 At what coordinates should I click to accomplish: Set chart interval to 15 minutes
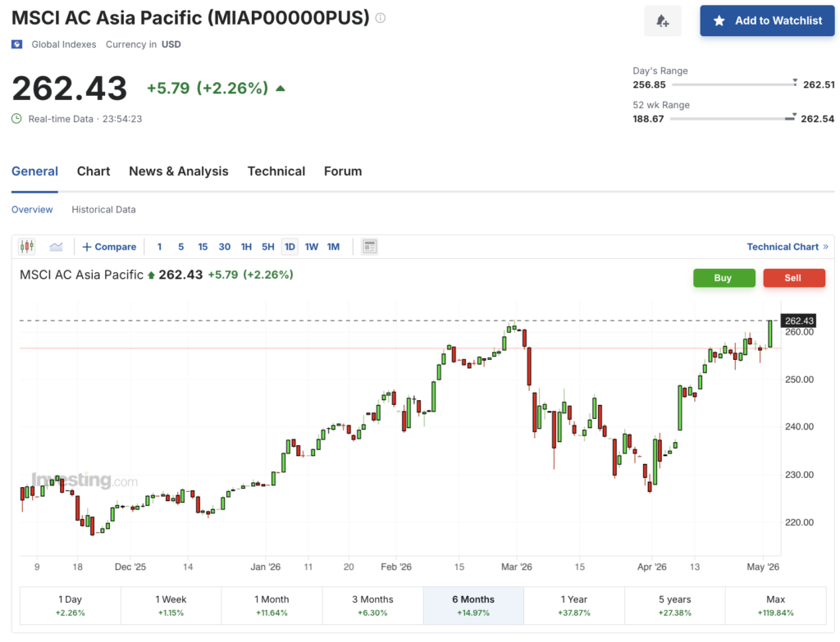(203, 247)
